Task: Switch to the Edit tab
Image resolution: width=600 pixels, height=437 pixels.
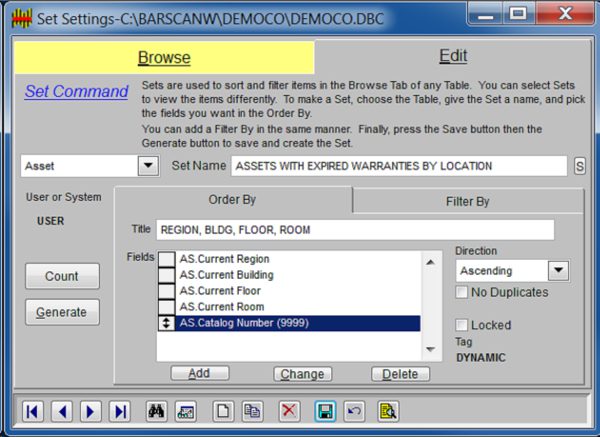Action: pyautogui.click(x=453, y=57)
